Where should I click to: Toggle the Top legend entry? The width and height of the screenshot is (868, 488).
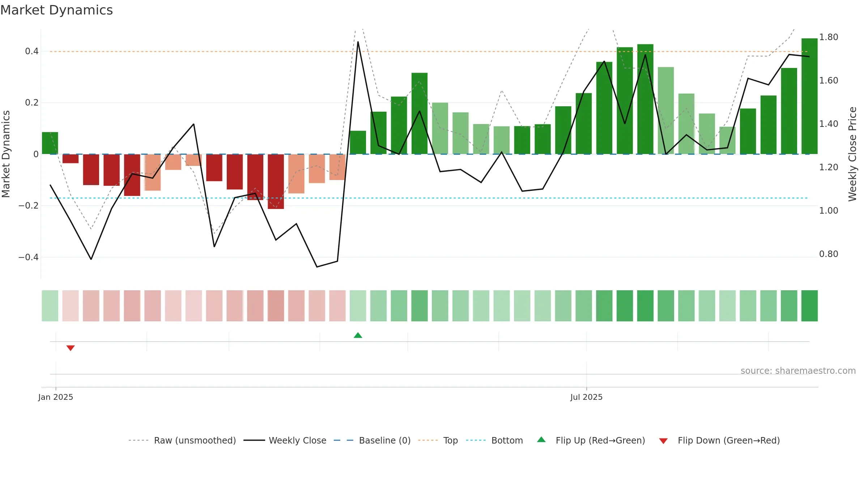point(438,440)
